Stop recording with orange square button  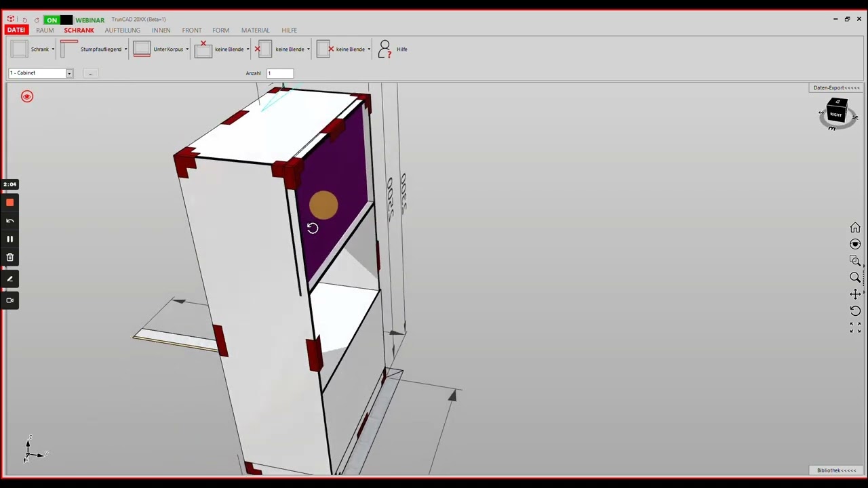click(9, 203)
